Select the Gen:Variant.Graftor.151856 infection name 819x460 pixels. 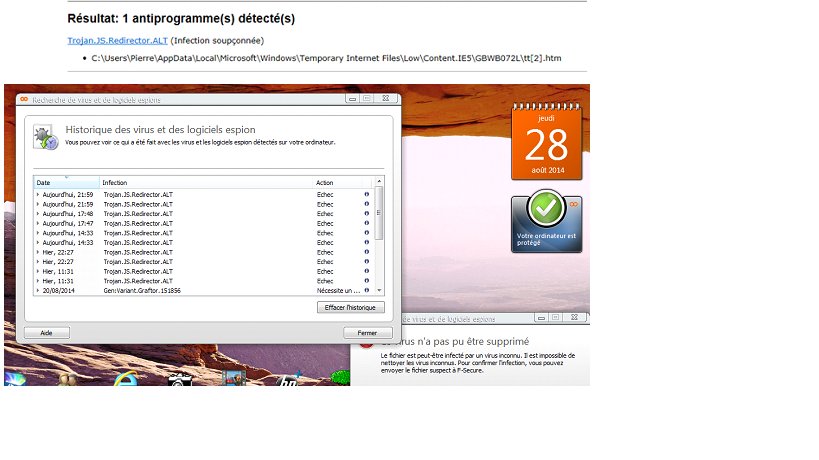coord(142,291)
